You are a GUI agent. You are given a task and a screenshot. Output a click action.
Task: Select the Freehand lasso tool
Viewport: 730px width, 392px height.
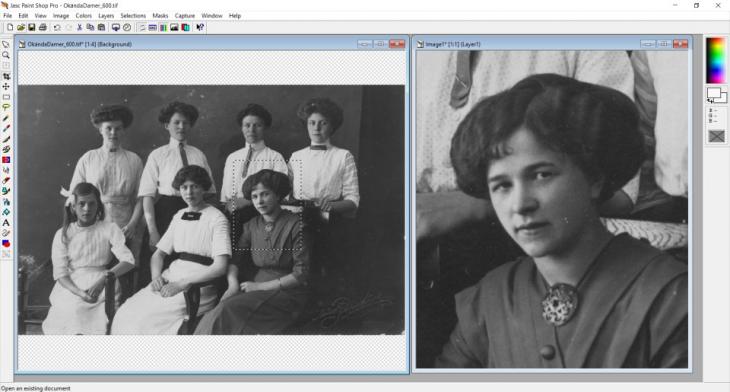pyautogui.click(x=6, y=108)
